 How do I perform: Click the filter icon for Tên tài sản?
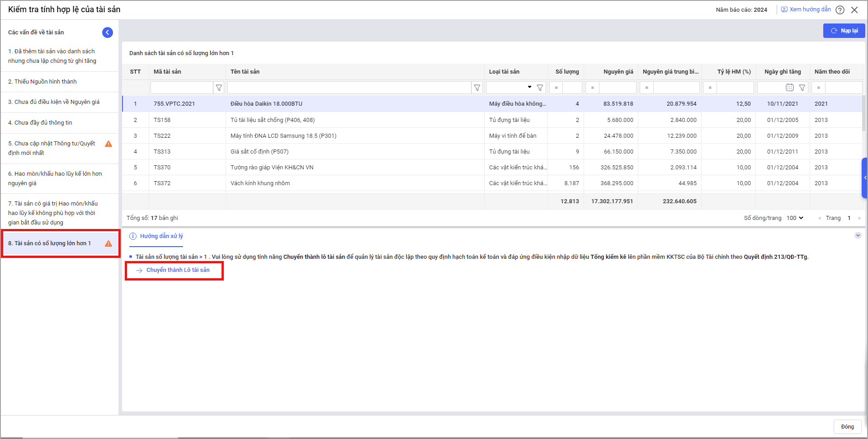[x=477, y=88]
